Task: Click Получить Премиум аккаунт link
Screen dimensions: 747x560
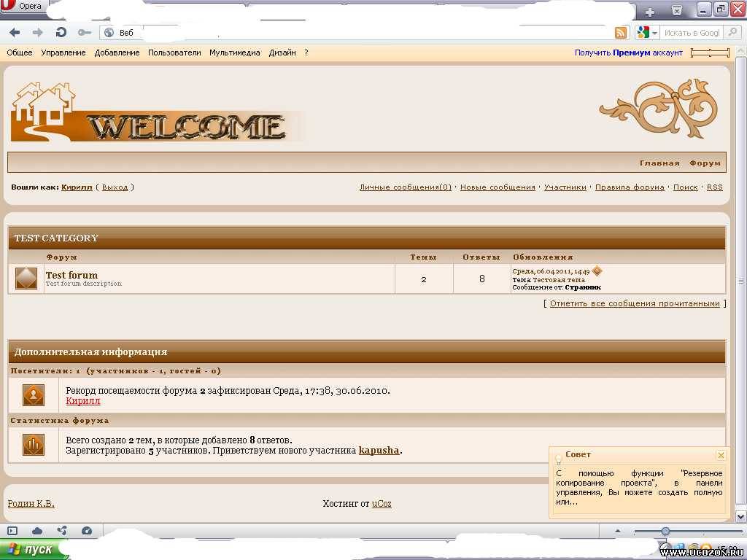Action: [629, 52]
